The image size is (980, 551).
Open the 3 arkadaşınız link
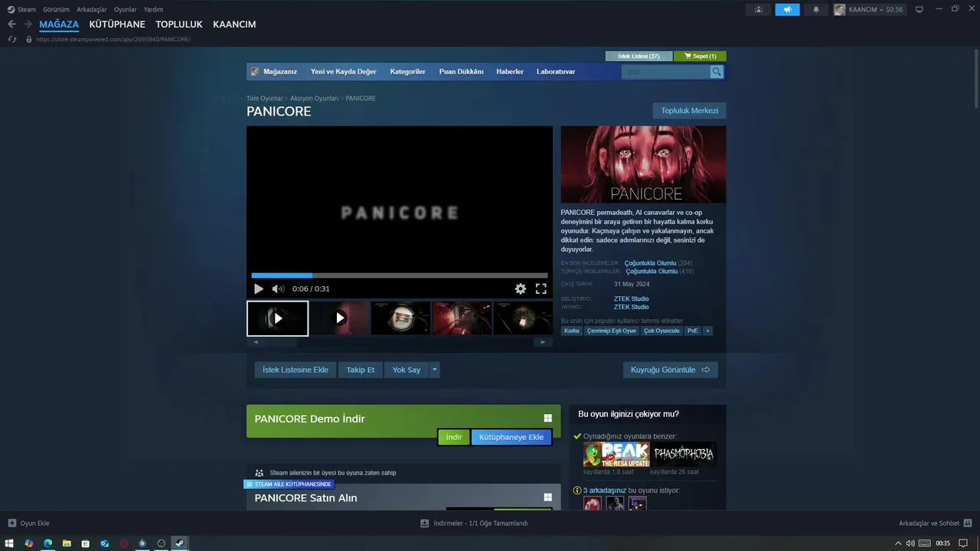coord(605,491)
